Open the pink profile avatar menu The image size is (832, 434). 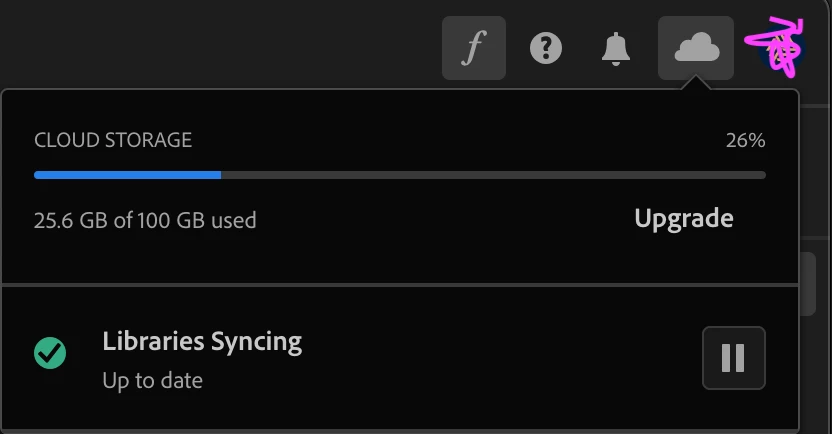[x=773, y=47]
